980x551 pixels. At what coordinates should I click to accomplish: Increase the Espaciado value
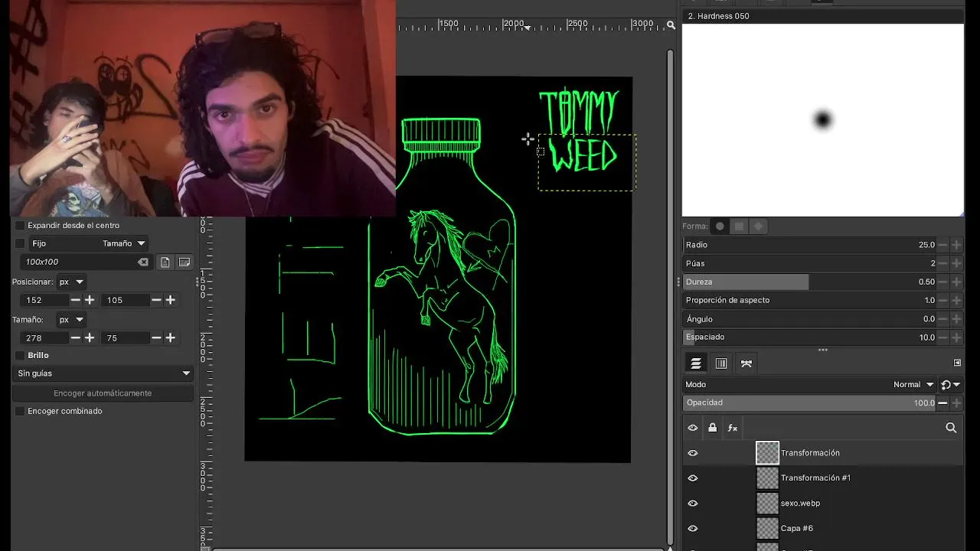point(956,337)
